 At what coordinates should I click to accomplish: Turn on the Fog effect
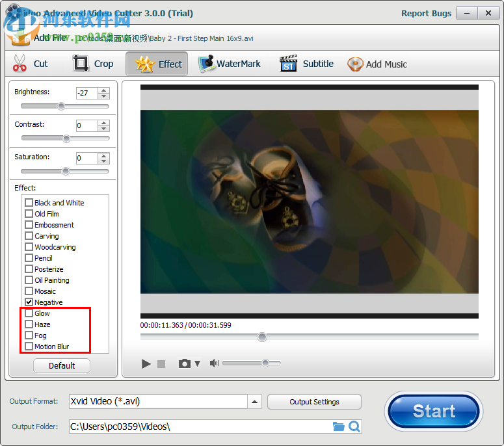coord(29,335)
